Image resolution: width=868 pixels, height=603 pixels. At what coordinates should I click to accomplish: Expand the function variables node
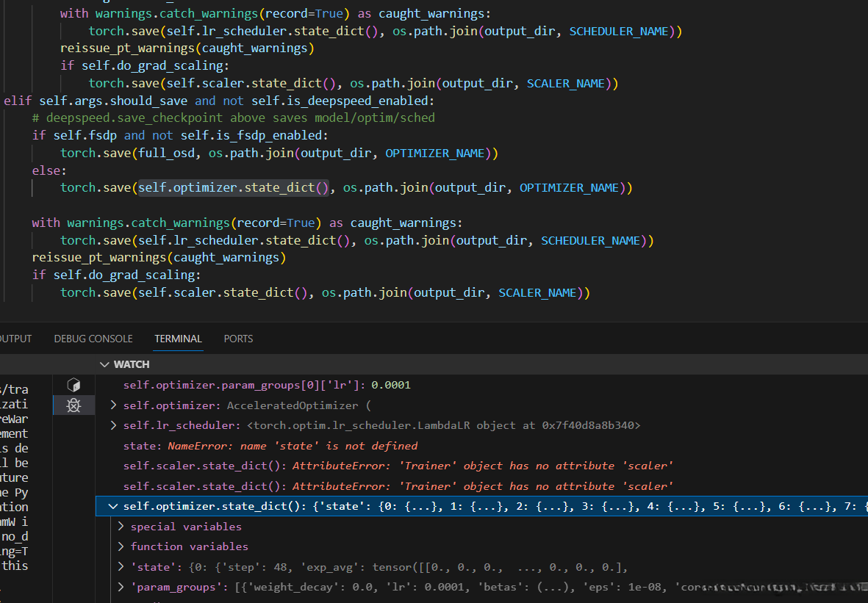click(x=121, y=546)
